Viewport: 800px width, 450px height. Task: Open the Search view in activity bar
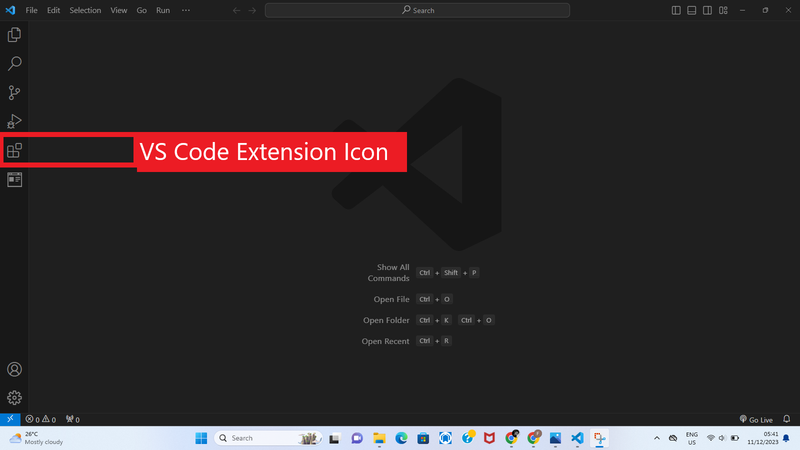pyautogui.click(x=14, y=63)
